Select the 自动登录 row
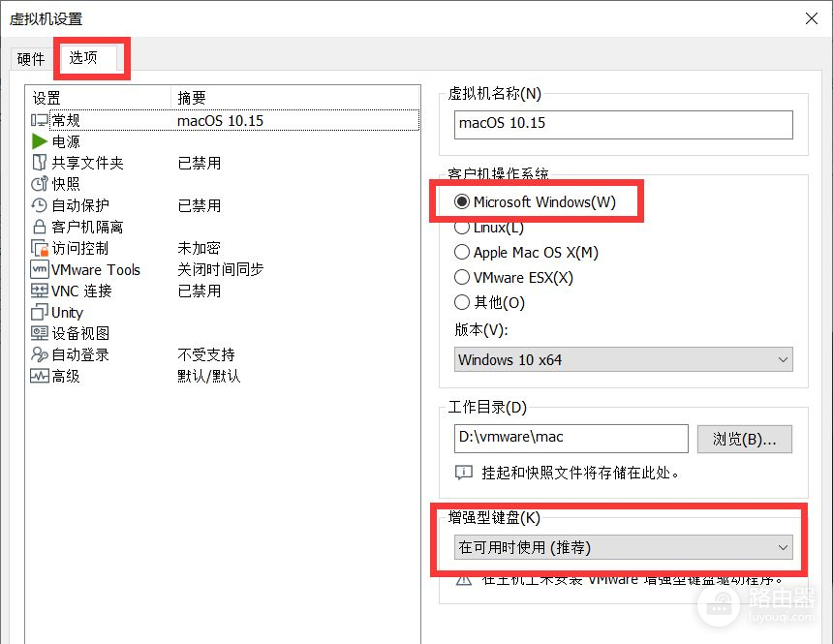This screenshot has height=644, width=833. click(224, 354)
